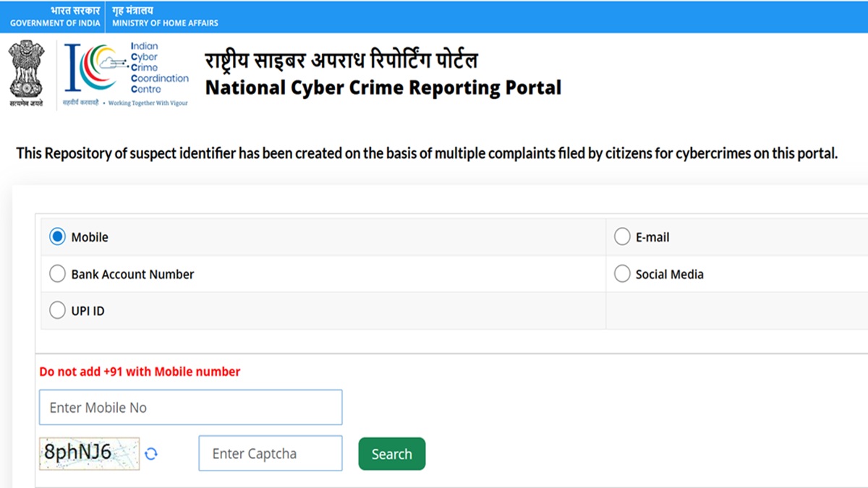Screen dimensions: 868x488
Task: Select the Mobile radio option
Action: (x=57, y=237)
